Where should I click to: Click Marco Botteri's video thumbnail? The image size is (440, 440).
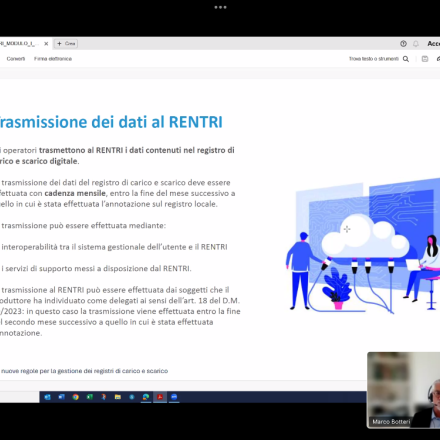[x=403, y=390]
